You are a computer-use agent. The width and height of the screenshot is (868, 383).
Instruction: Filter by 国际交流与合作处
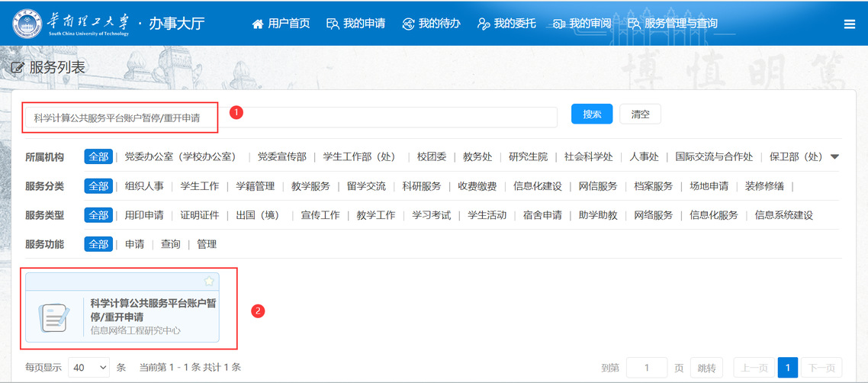point(714,156)
